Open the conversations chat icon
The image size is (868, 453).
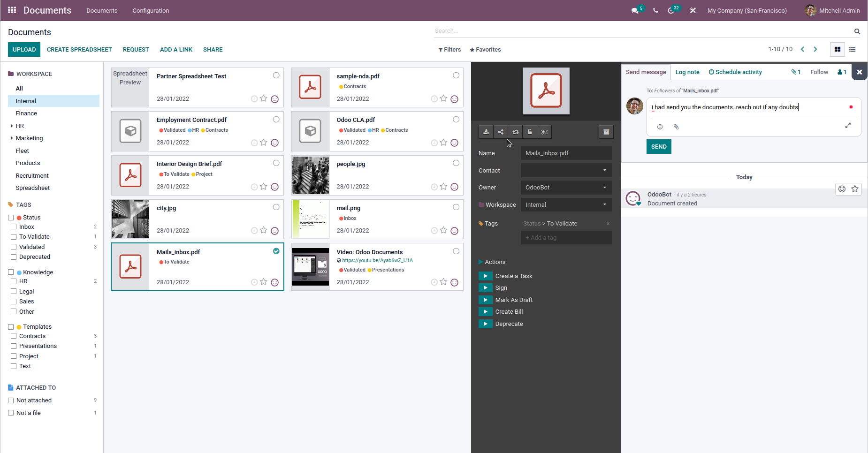635,10
